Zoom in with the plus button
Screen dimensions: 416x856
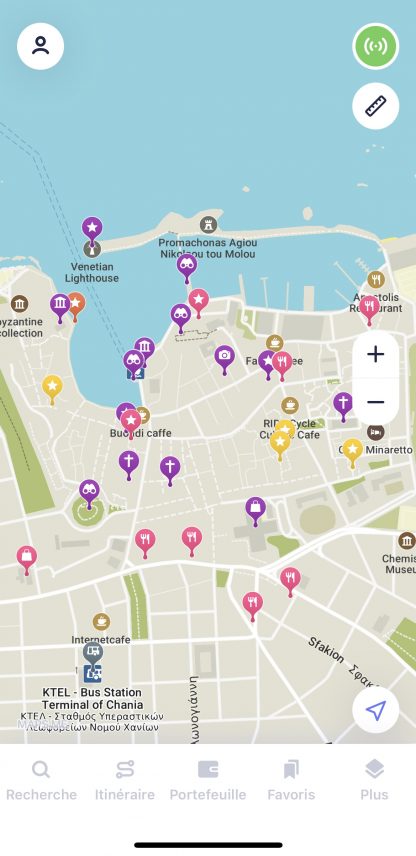[x=376, y=354]
